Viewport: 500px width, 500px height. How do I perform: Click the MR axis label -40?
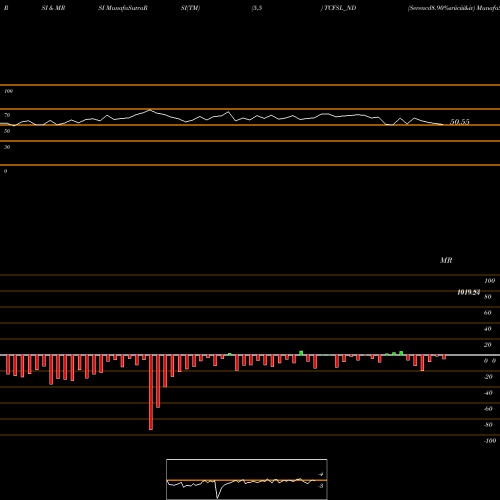[488, 393]
